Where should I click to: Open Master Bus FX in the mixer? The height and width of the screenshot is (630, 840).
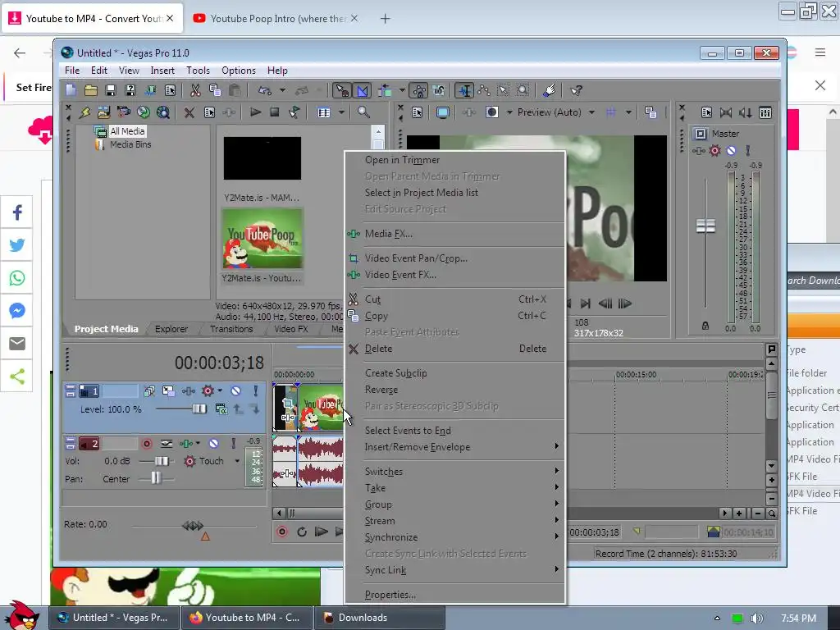coord(699,151)
